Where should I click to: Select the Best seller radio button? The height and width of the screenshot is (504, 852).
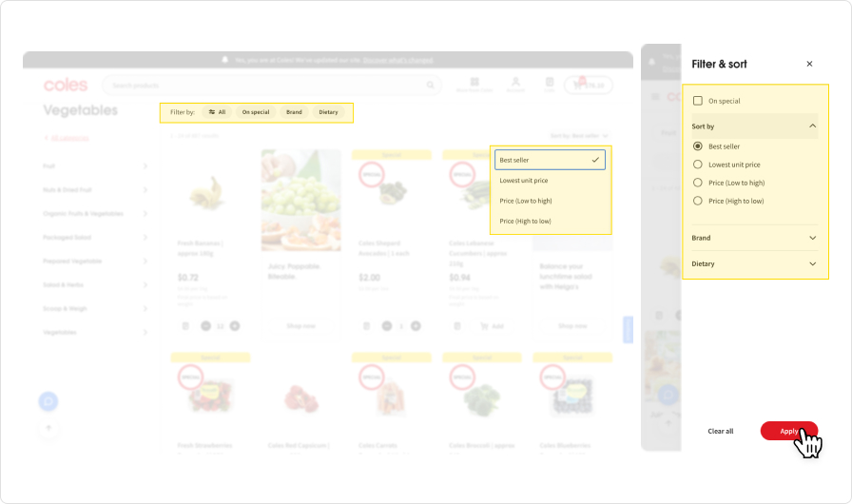698,146
